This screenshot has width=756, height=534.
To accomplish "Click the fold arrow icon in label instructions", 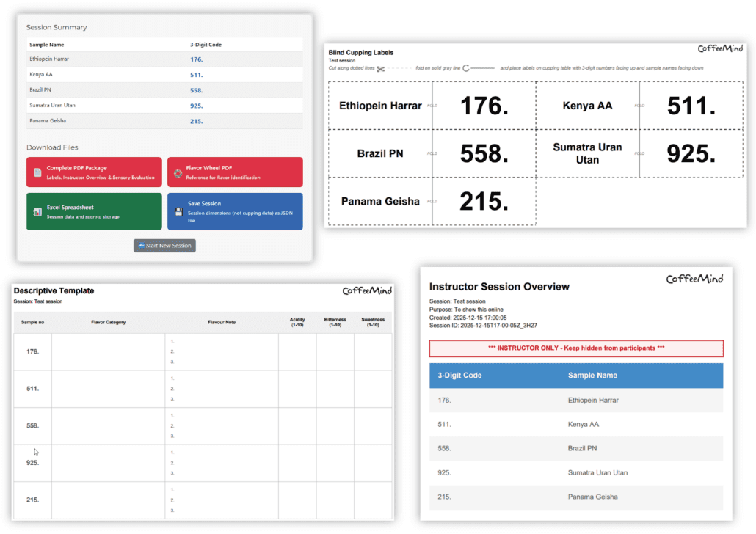I will pos(466,67).
